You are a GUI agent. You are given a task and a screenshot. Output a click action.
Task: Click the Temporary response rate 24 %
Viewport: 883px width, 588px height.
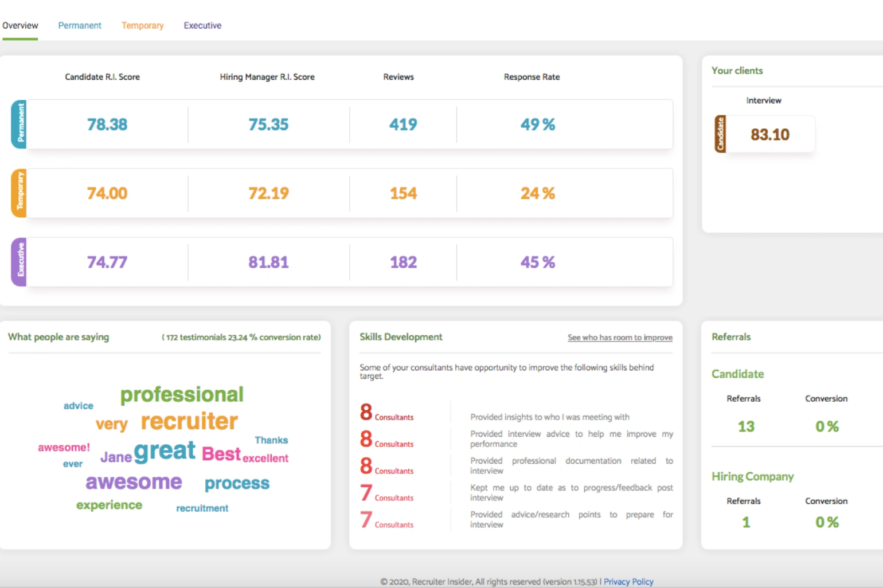(538, 193)
